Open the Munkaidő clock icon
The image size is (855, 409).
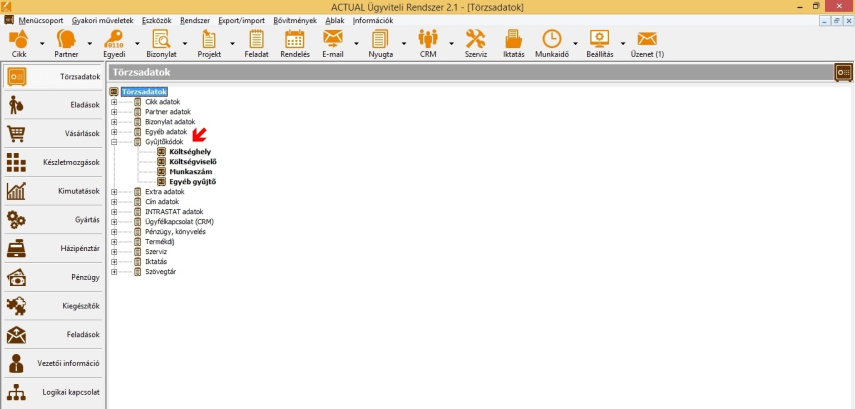[x=552, y=41]
